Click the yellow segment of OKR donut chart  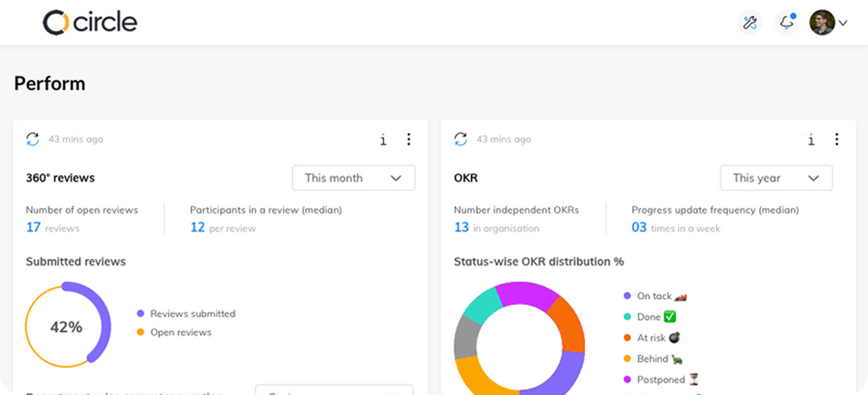[x=485, y=376]
